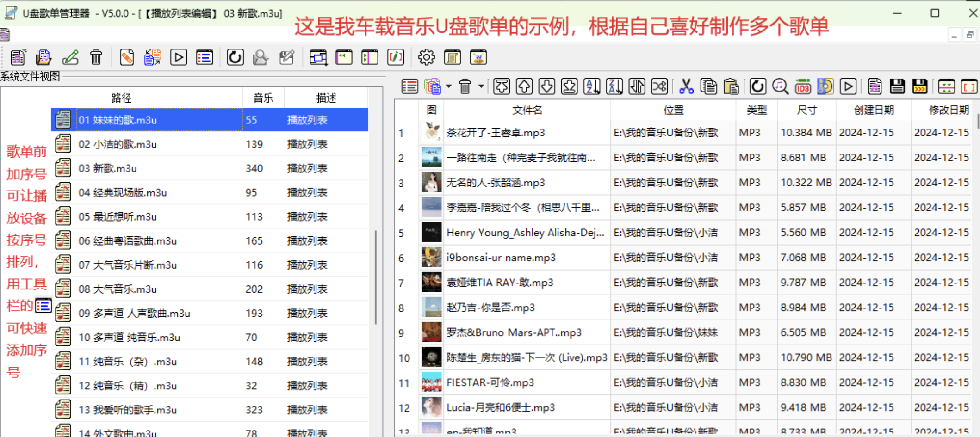Copy the selected song

tap(709, 86)
